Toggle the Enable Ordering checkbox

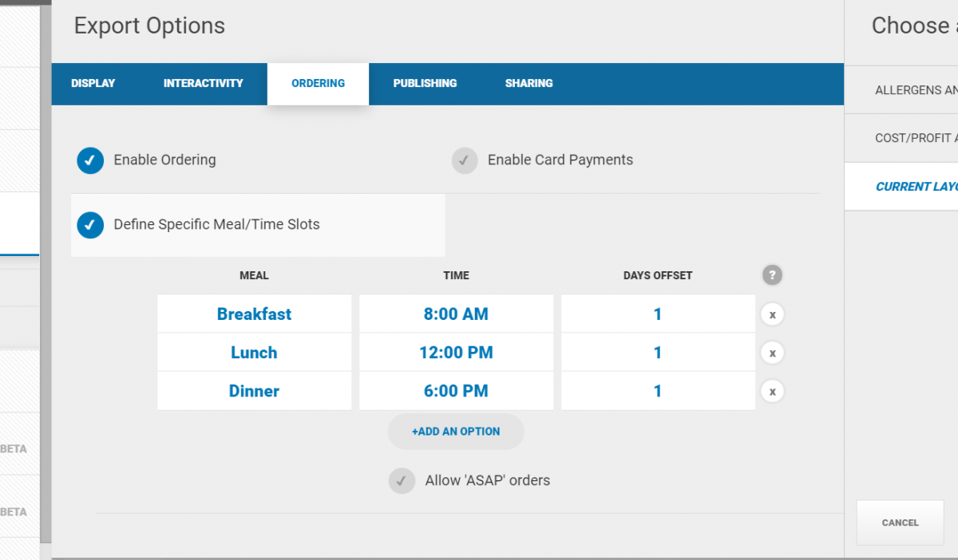click(x=90, y=160)
